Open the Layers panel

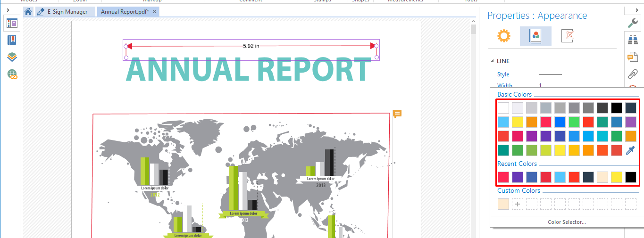tap(12, 57)
